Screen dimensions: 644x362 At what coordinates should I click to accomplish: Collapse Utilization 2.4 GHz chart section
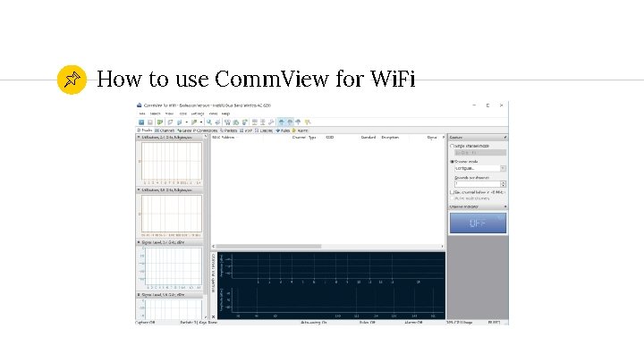click(x=139, y=137)
